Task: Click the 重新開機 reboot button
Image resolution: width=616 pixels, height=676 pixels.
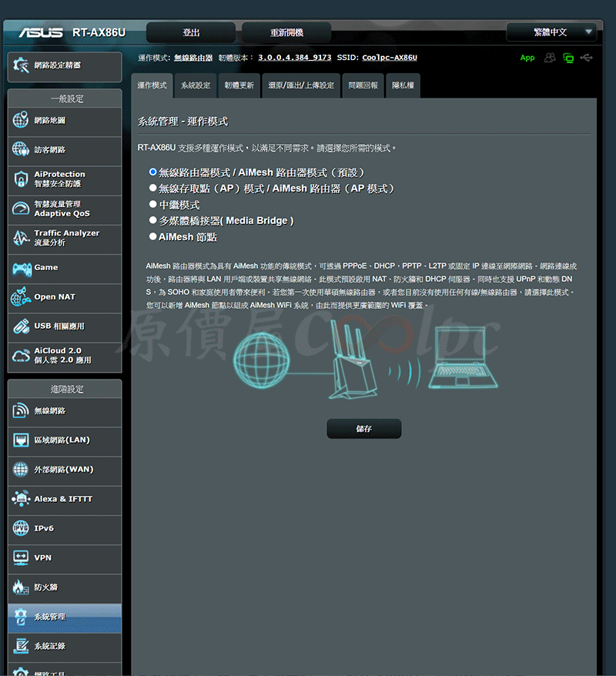Action: point(286,33)
